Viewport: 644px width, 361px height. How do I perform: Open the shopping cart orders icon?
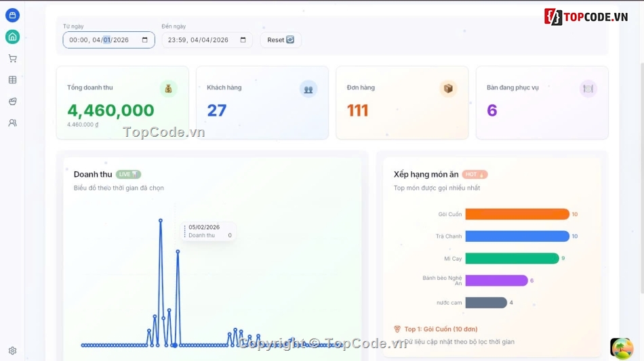tap(12, 58)
